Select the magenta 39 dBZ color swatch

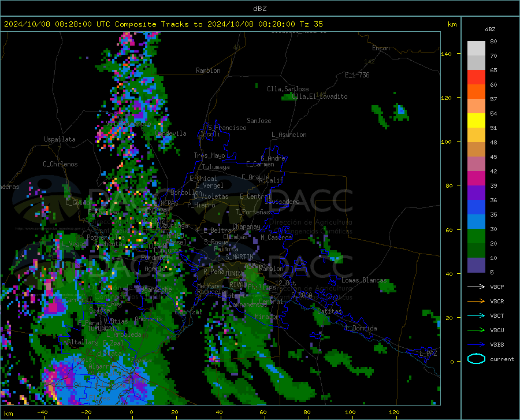tap(476, 179)
